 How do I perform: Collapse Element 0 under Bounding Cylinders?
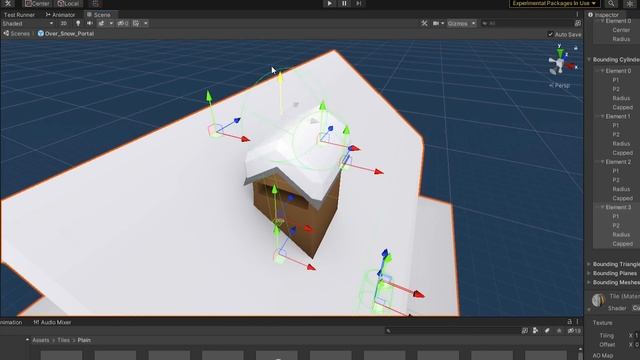pyautogui.click(x=602, y=71)
